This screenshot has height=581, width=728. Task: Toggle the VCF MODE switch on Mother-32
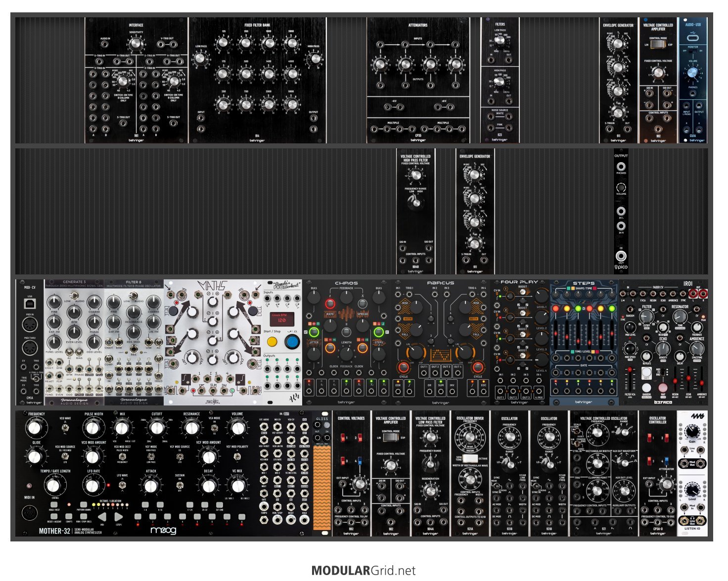151,455
